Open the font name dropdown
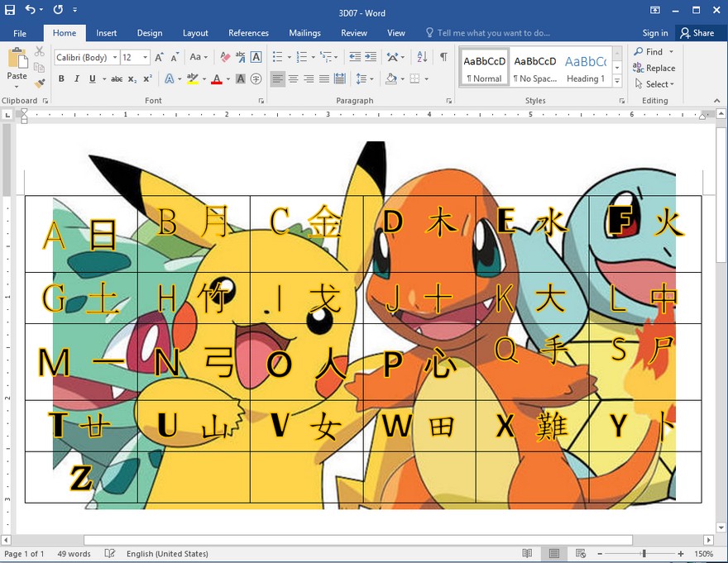Screen dimensions: 728x563 click(115, 57)
